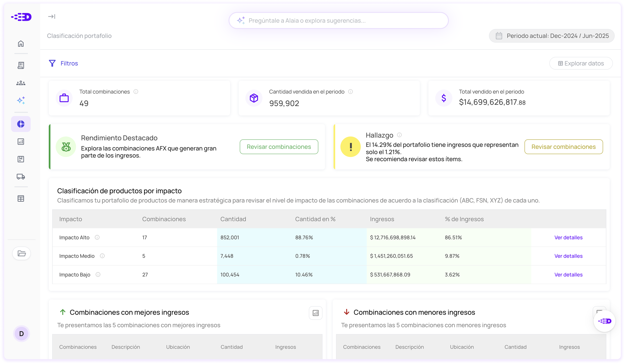Click the medal icon in Rendimiento Destacado

[x=66, y=147]
